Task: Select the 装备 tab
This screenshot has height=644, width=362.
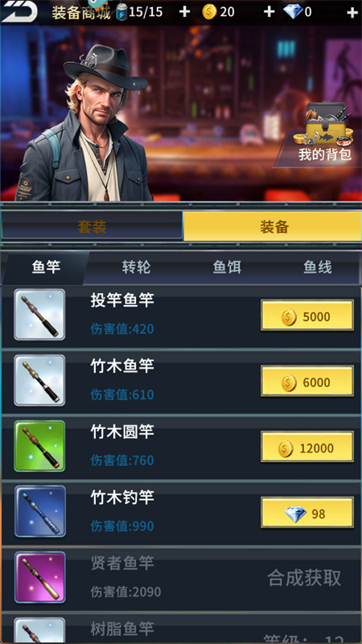Action: (273, 226)
